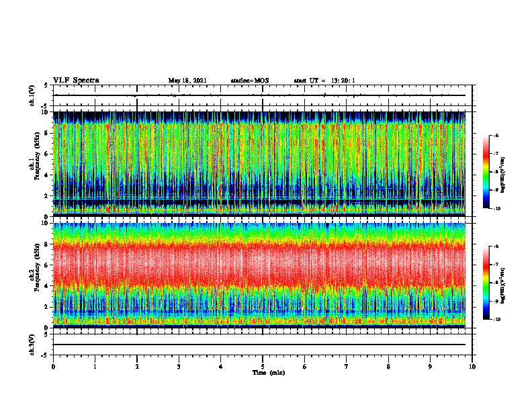Click the ch.3 voltage waveform trace
Viewport: 532px width, 411px height.
(259, 345)
